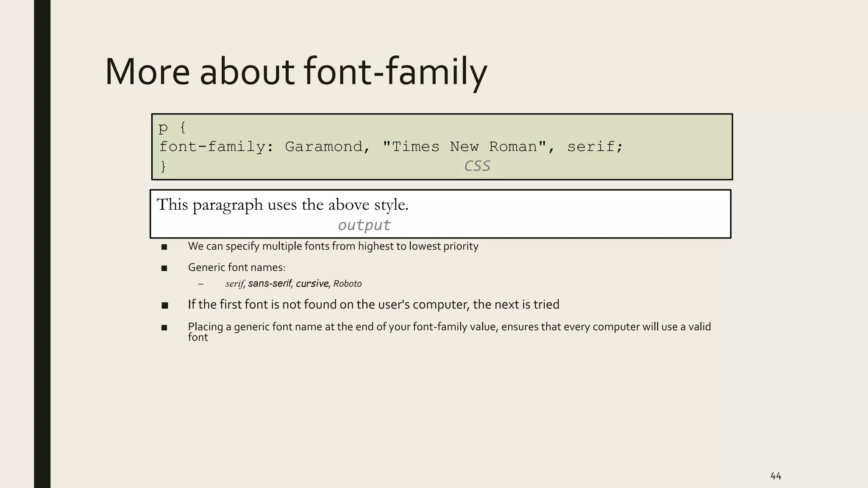
Task: Click the square bullet marker before 'Generic font names'
Action: point(164,268)
